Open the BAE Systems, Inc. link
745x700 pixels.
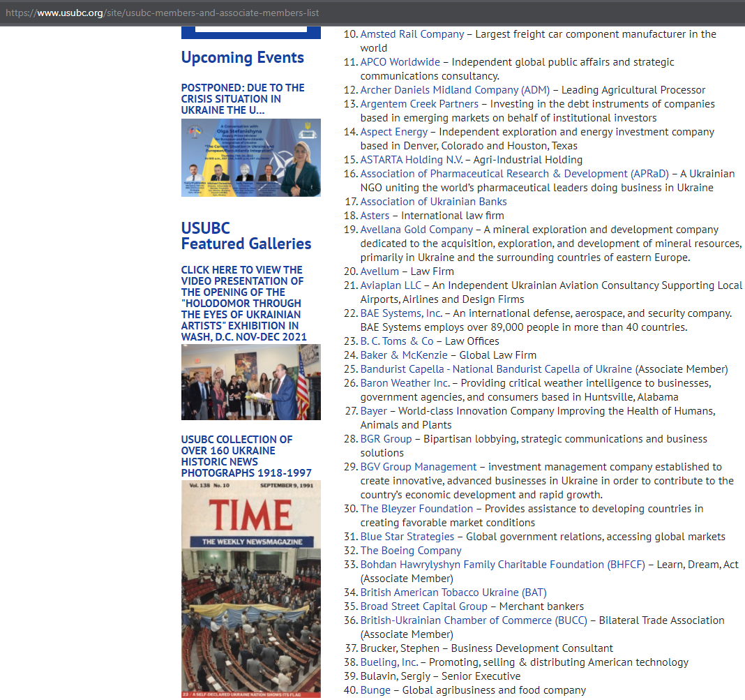click(402, 313)
